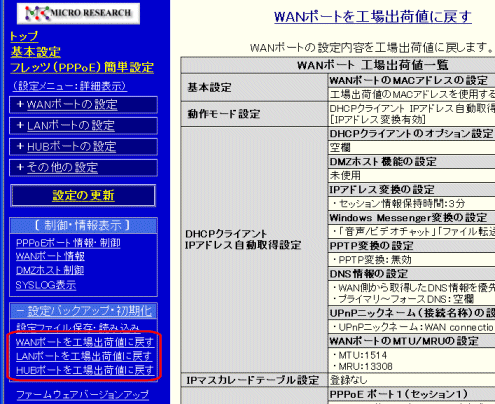Toggle 設定メニュー:詳細表示 link
Image resolution: width=495 pixels, height=404 pixels.
(x=69, y=86)
